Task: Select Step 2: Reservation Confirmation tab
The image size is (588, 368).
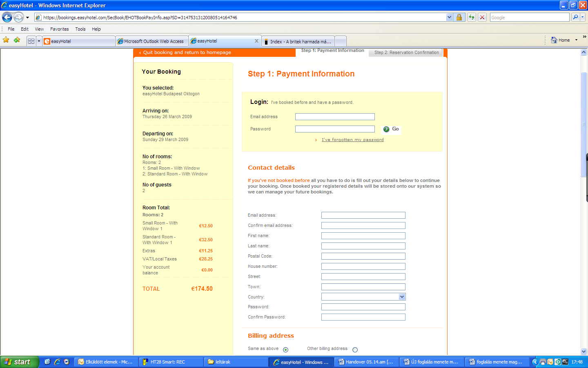Action: [406, 52]
